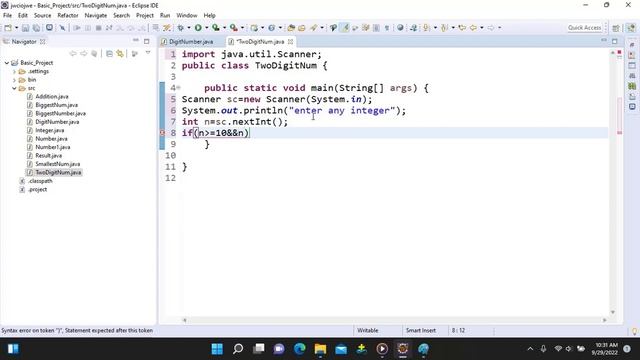This screenshot has width=640, height=360.
Task: Open taskbar Search magnifier
Action: 238,349
